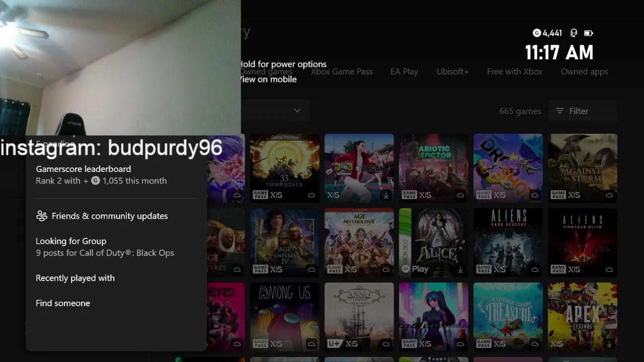The width and height of the screenshot is (644, 362).
Task: Select the Against the Storm tile
Action: point(583,168)
